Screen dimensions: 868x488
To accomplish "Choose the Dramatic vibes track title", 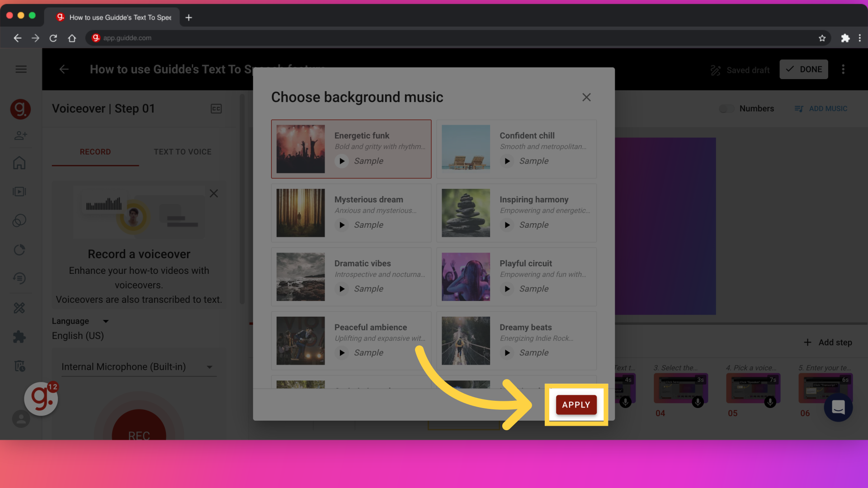I will tap(363, 263).
